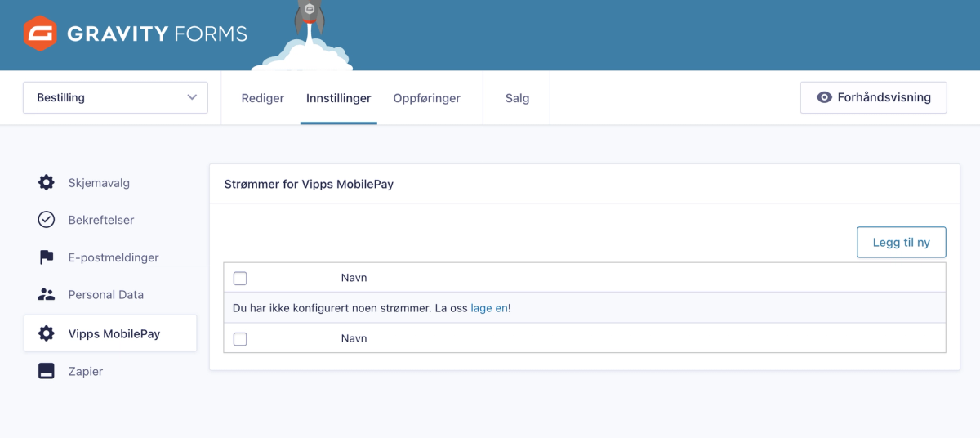Open the Bestilling form selector dropdown
This screenshot has height=438, width=980.
coord(115,97)
